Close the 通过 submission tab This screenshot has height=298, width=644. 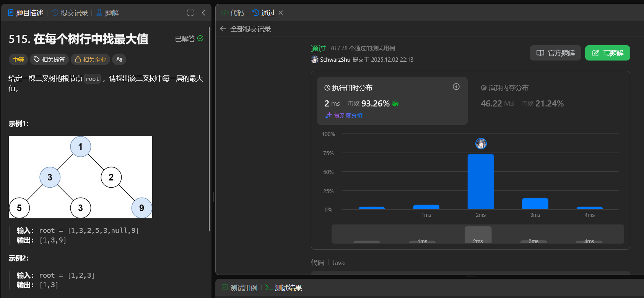point(281,13)
